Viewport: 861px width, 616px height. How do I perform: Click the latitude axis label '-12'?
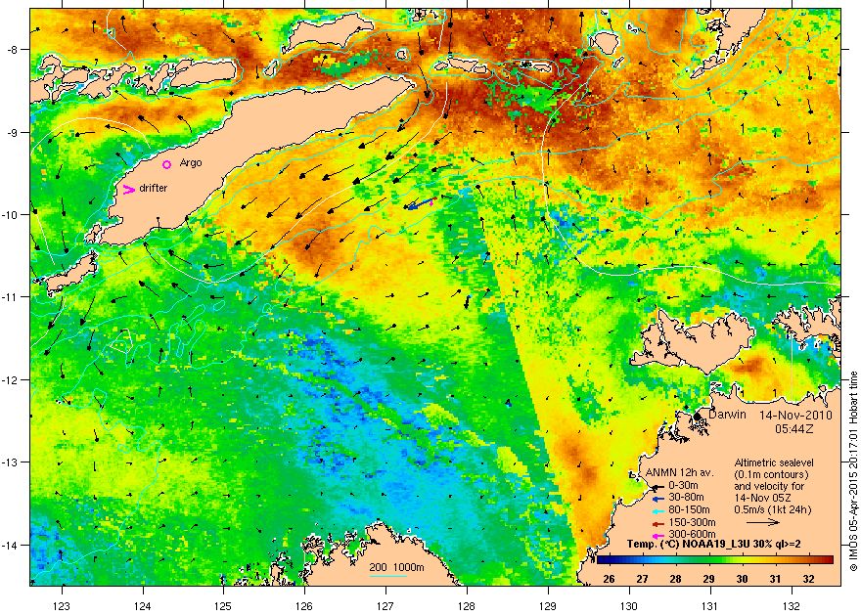pyautogui.click(x=11, y=380)
